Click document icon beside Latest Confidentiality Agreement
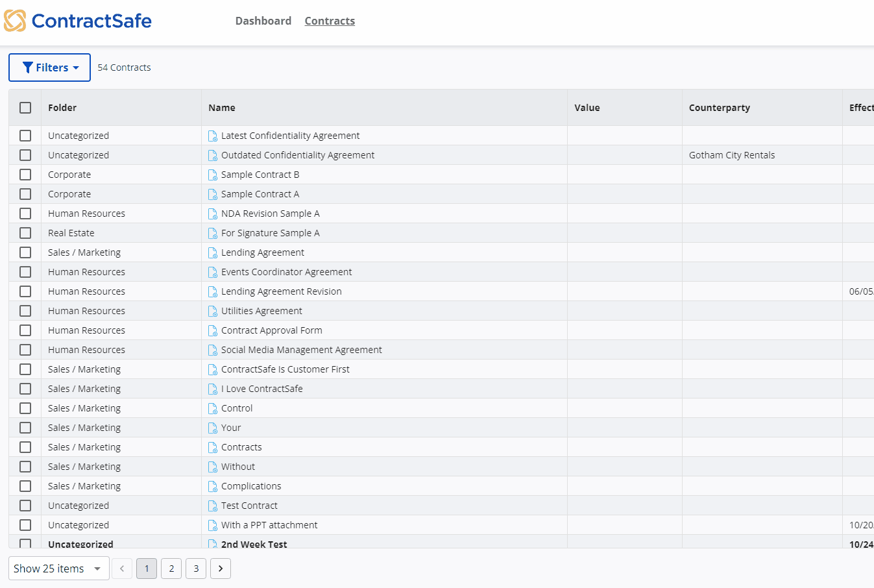Screen dimensions: 874x588 213,136
